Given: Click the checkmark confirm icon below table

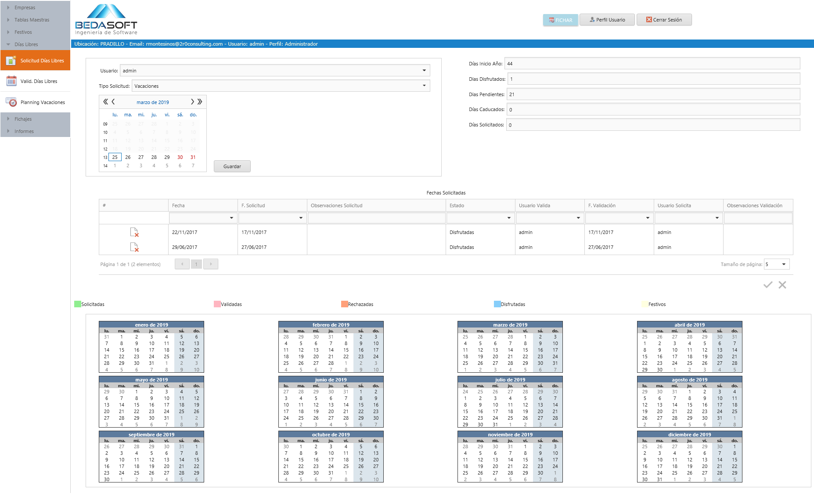Looking at the screenshot, I should (767, 285).
